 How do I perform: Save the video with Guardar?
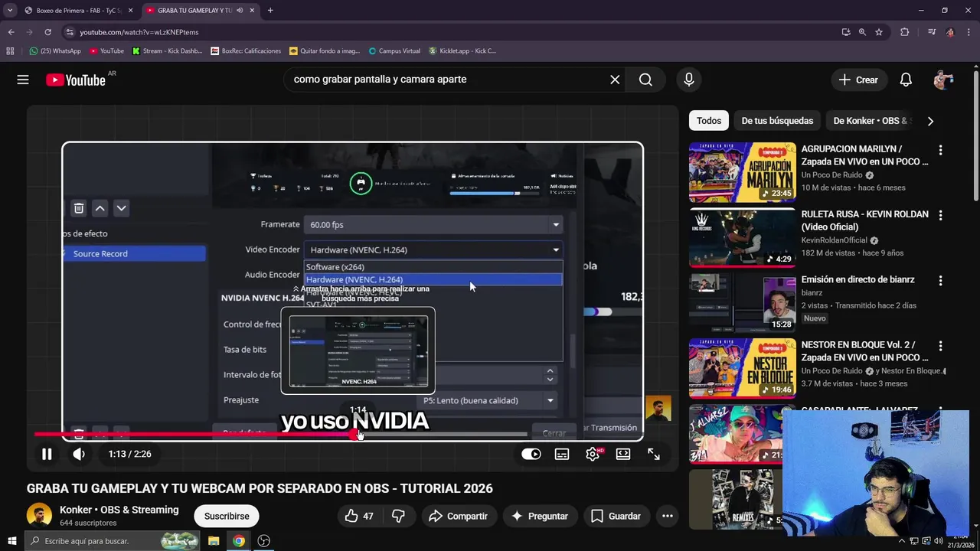616,516
